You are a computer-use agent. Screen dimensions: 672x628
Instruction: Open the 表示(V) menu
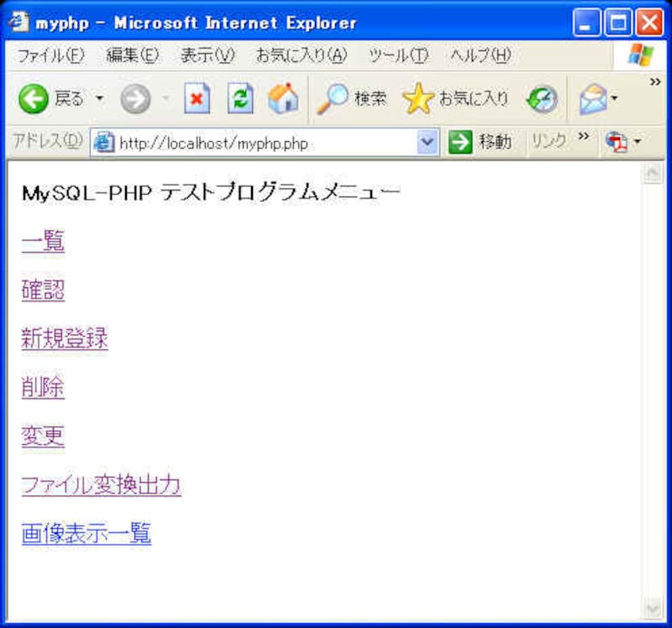coord(207,55)
